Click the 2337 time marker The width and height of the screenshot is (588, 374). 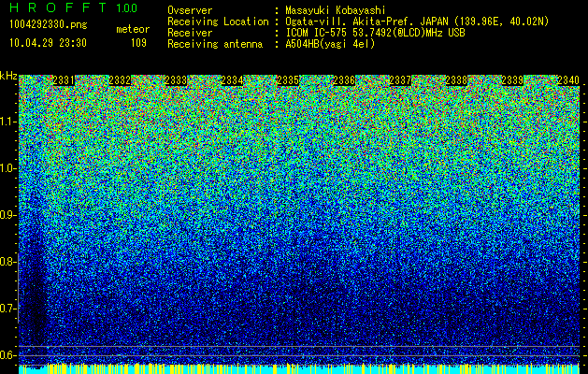(400, 80)
